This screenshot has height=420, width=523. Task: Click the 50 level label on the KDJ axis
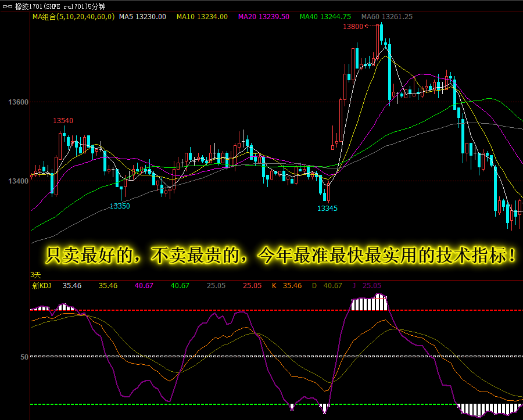[24, 357]
